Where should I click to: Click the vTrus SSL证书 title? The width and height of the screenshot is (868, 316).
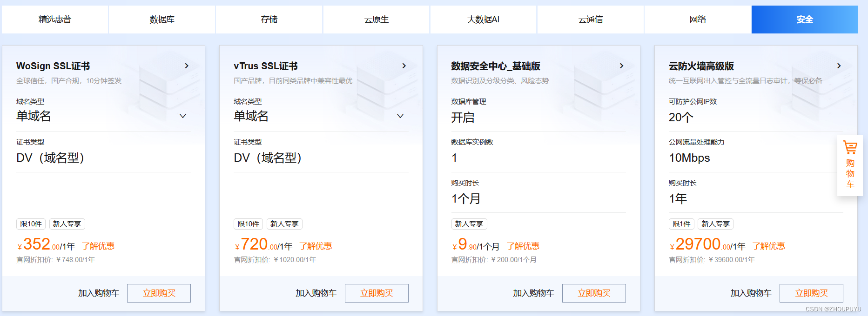(x=266, y=66)
